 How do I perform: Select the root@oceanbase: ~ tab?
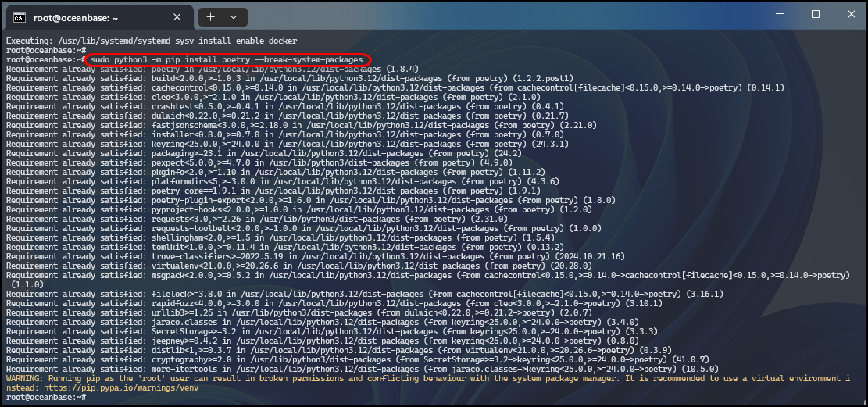coord(100,17)
